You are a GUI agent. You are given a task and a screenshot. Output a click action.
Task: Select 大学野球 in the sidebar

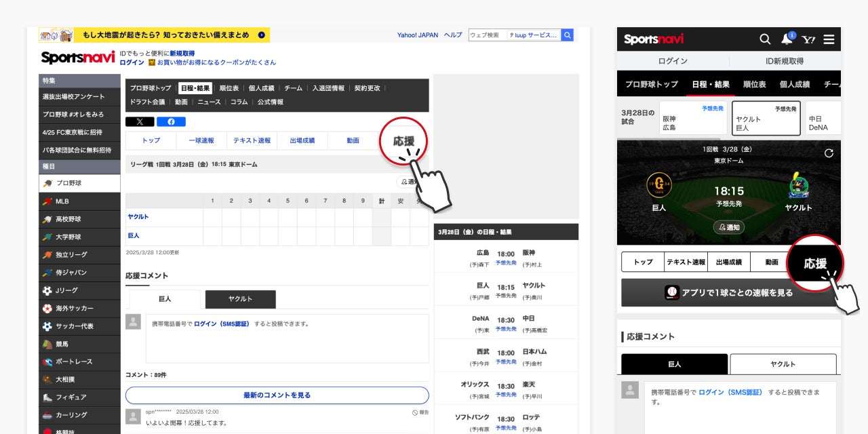[79, 237]
